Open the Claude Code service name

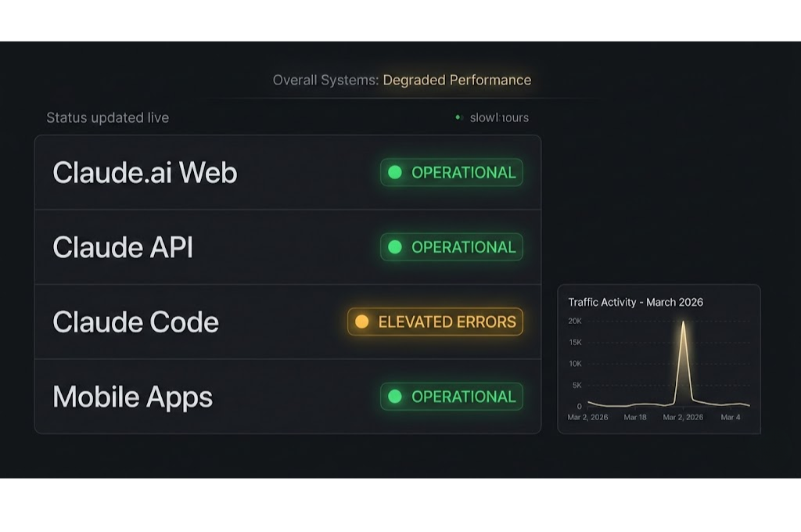[x=135, y=322]
